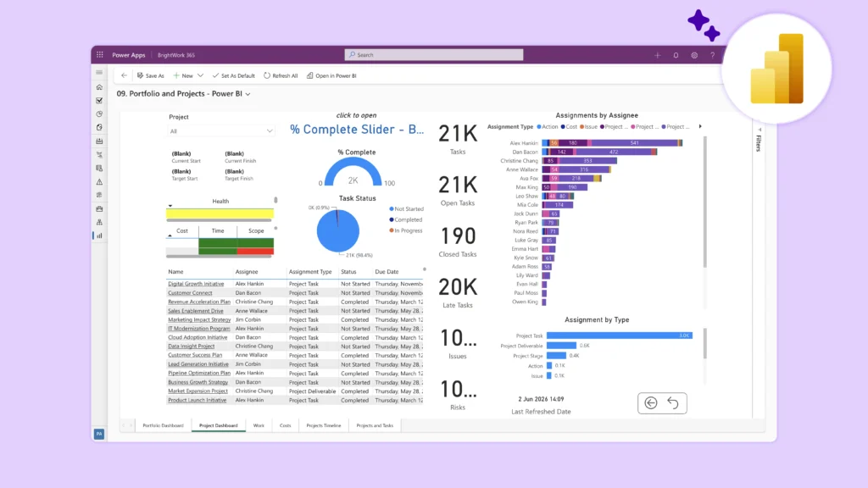
Task: Click the New button
Action: [183, 75]
